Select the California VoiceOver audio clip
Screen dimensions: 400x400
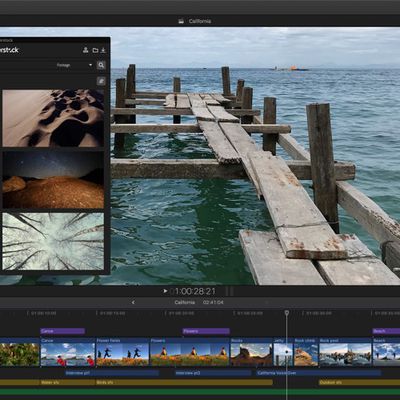tap(319, 373)
